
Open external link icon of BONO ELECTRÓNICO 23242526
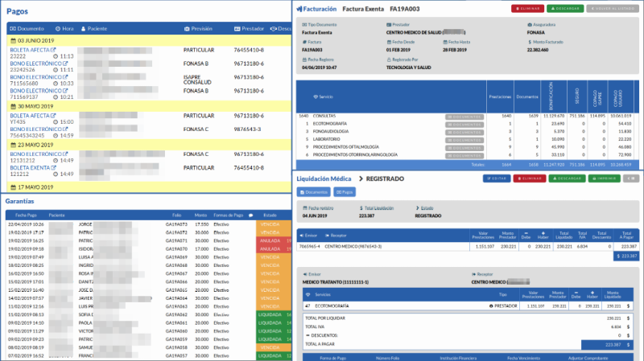(65, 64)
